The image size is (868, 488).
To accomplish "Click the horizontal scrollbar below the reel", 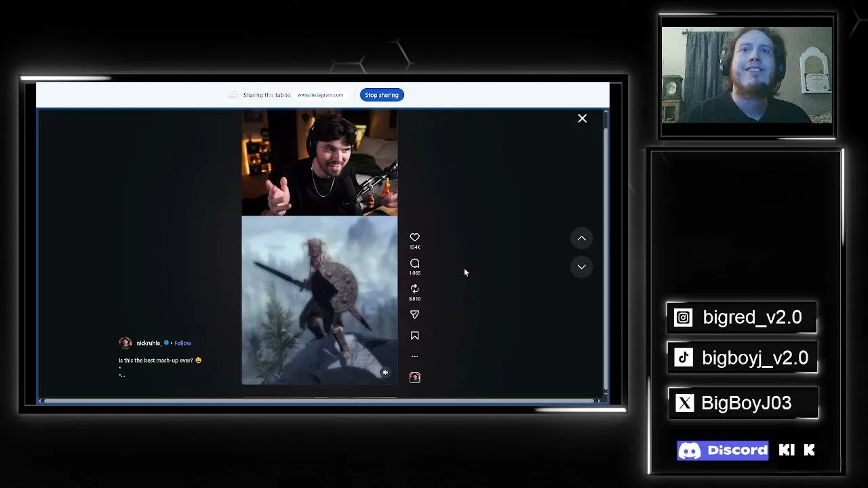I will point(319,401).
